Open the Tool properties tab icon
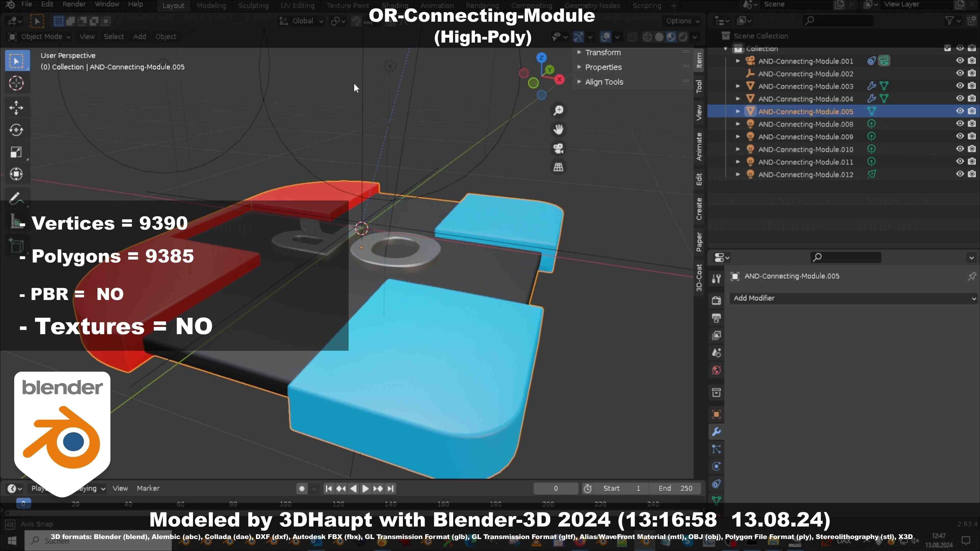980x551 pixels. (x=716, y=279)
